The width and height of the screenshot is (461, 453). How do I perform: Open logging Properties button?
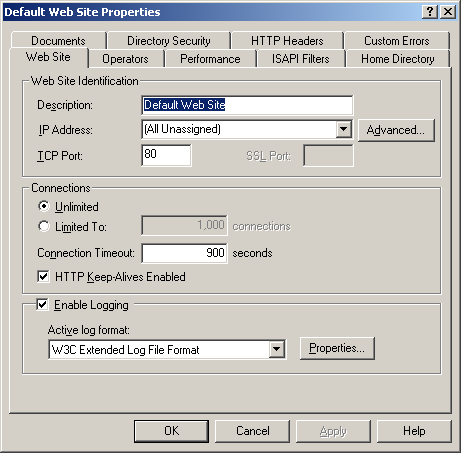point(337,348)
